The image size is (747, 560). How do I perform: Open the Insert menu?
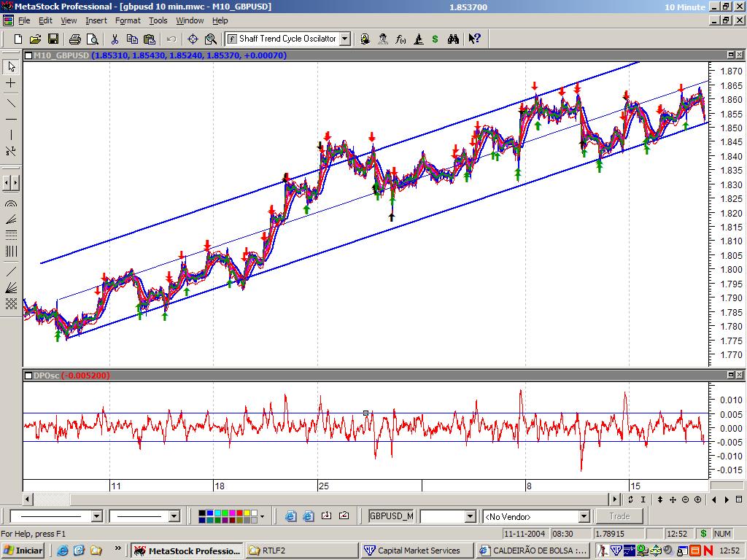pyautogui.click(x=96, y=20)
